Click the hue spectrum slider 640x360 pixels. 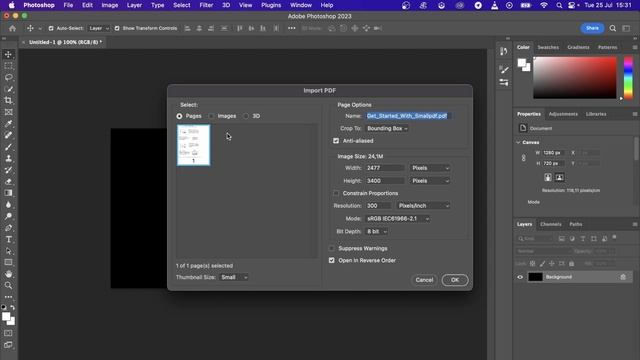coord(628,78)
